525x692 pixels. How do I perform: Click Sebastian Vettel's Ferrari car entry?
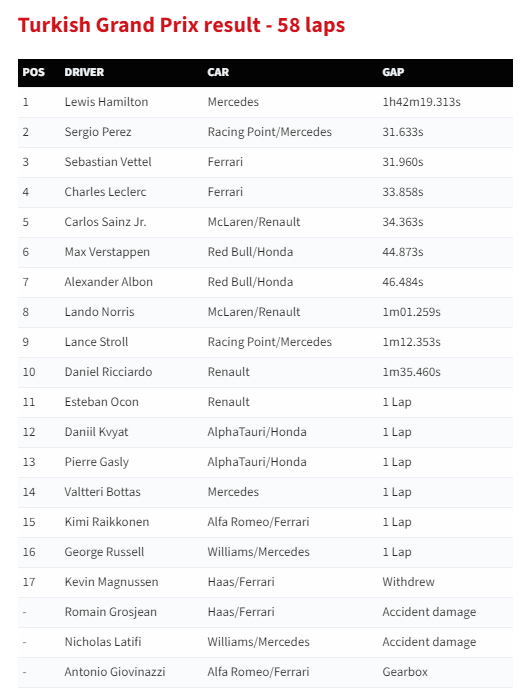[x=225, y=162]
